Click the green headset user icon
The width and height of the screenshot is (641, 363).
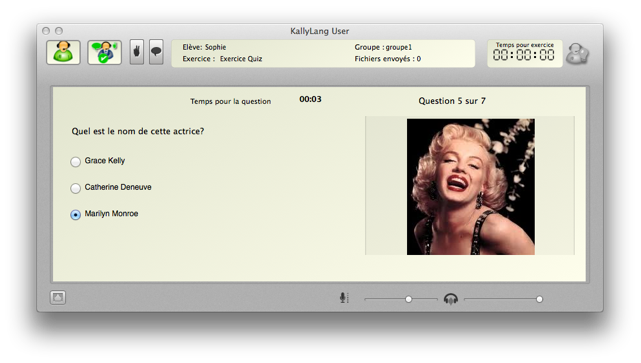click(63, 52)
